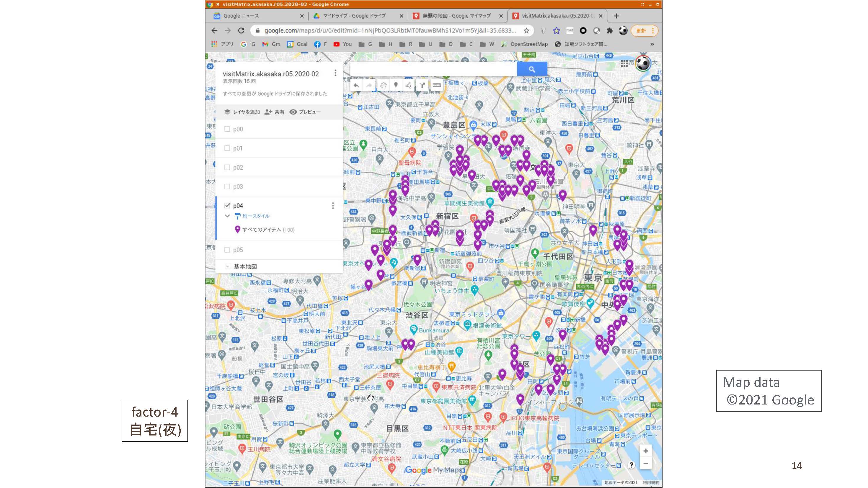Open p04 layer options three-dot menu
The image size is (868, 488).
(x=333, y=205)
